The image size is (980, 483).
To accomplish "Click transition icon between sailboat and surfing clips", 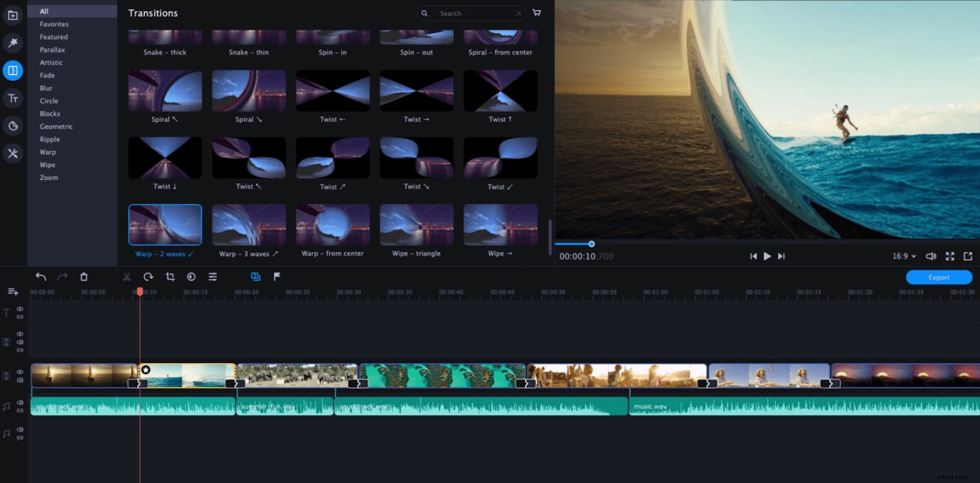I will pyautogui.click(x=138, y=383).
